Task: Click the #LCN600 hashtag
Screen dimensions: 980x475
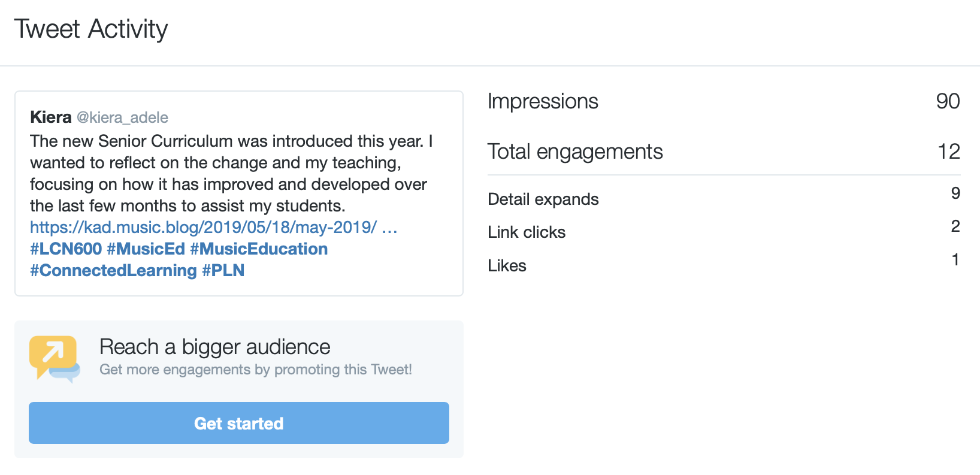Action: click(x=66, y=249)
